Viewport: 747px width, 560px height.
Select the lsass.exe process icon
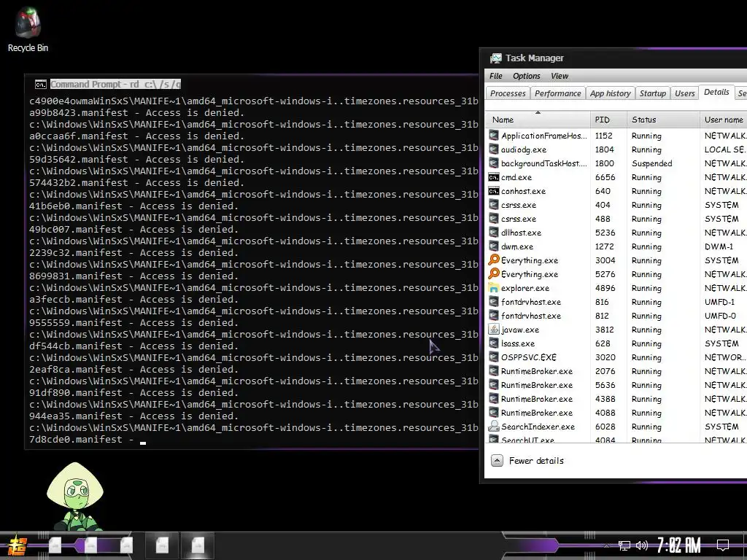point(494,343)
